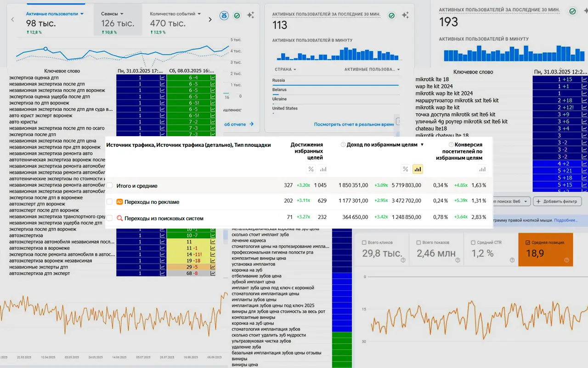The width and height of the screenshot is (588, 368).
Task: Click the next metrics arrow chevron
Action: [x=210, y=19]
